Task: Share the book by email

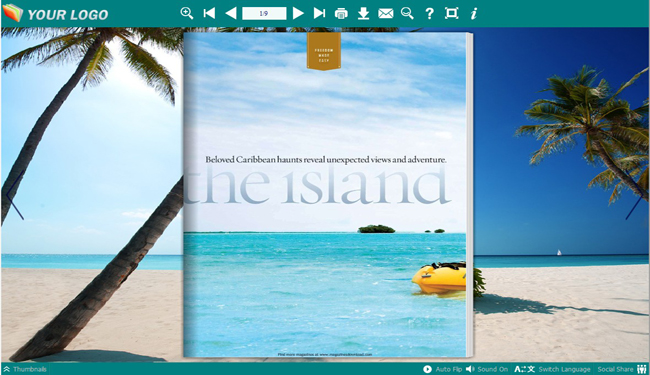Action: [386, 14]
